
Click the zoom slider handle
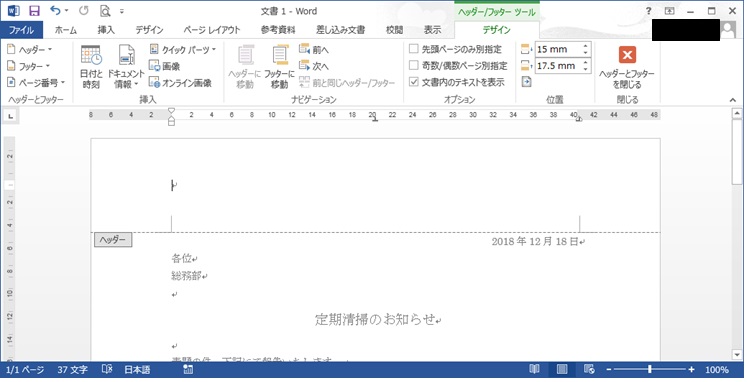coord(650,370)
